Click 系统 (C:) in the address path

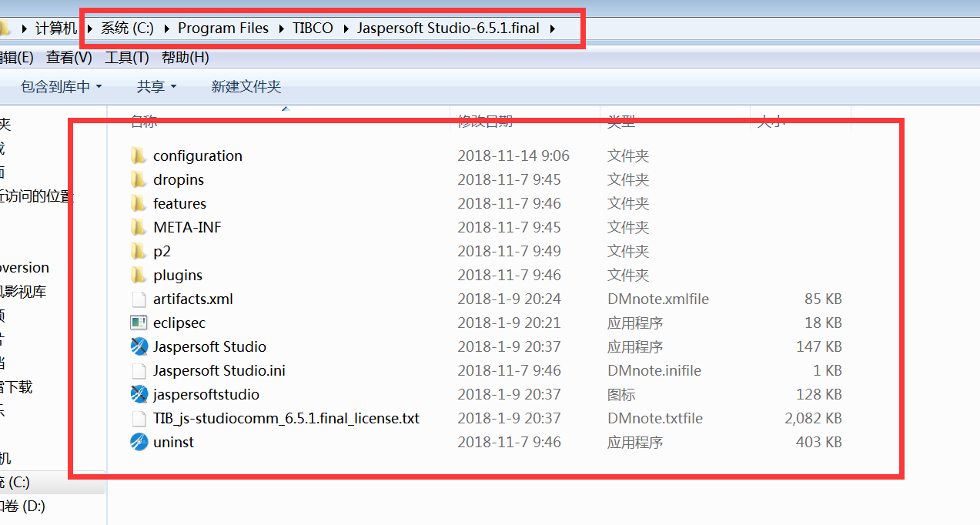(x=128, y=28)
